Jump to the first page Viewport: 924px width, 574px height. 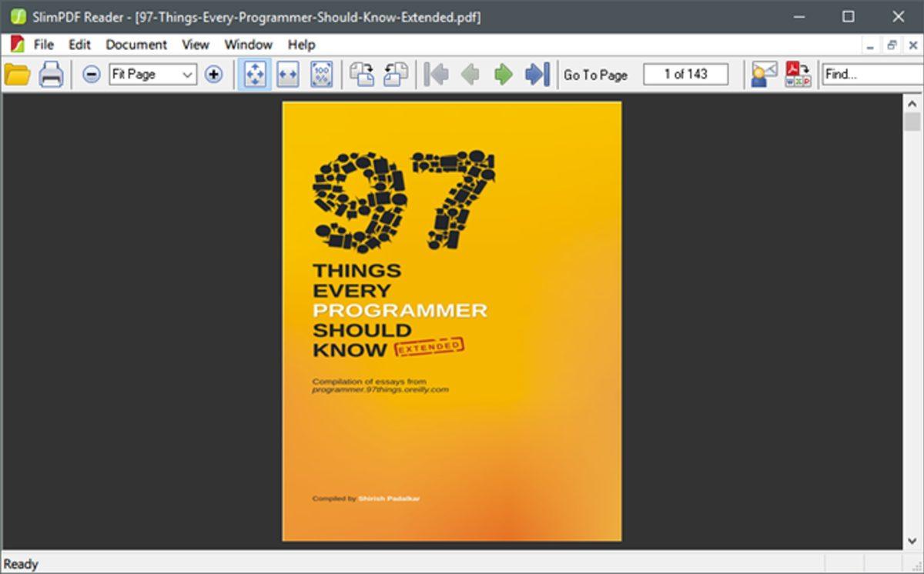437,75
